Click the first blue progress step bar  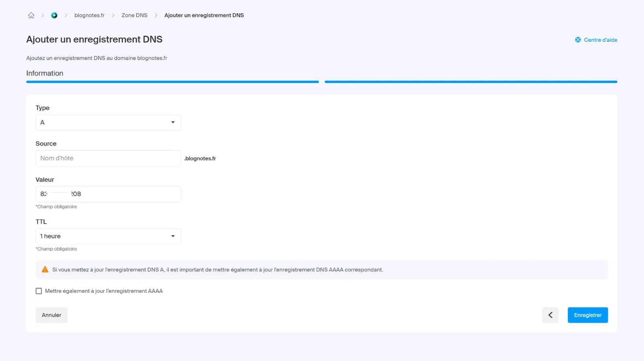(173, 82)
